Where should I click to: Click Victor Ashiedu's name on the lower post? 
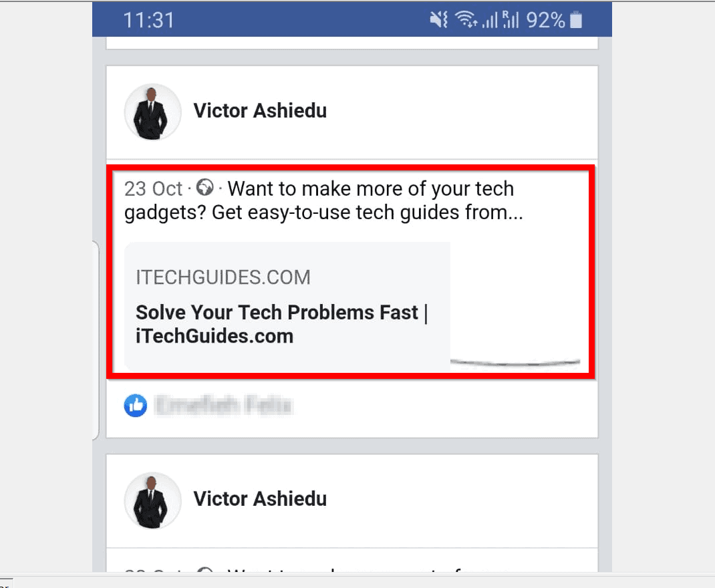tap(260, 498)
